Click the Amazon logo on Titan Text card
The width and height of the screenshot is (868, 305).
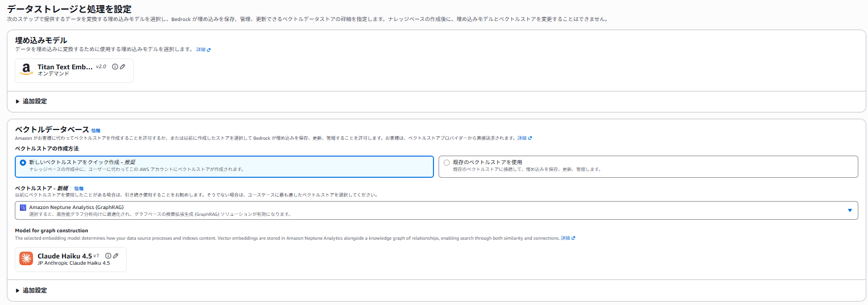coord(26,70)
